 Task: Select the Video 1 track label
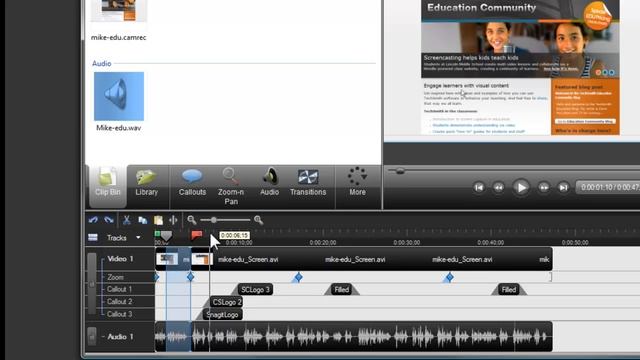pos(120,259)
